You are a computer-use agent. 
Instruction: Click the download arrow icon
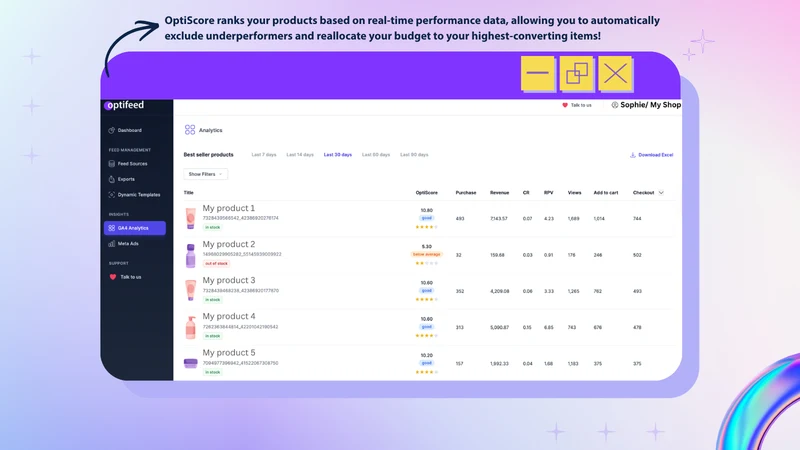pyautogui.click(x=633, y=155)
